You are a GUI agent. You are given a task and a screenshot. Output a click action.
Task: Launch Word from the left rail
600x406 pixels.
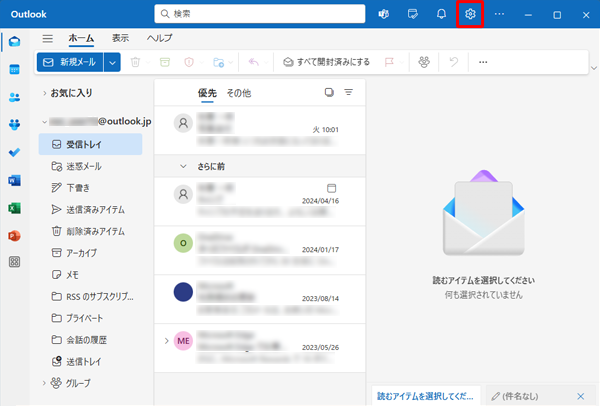(15, 180)
